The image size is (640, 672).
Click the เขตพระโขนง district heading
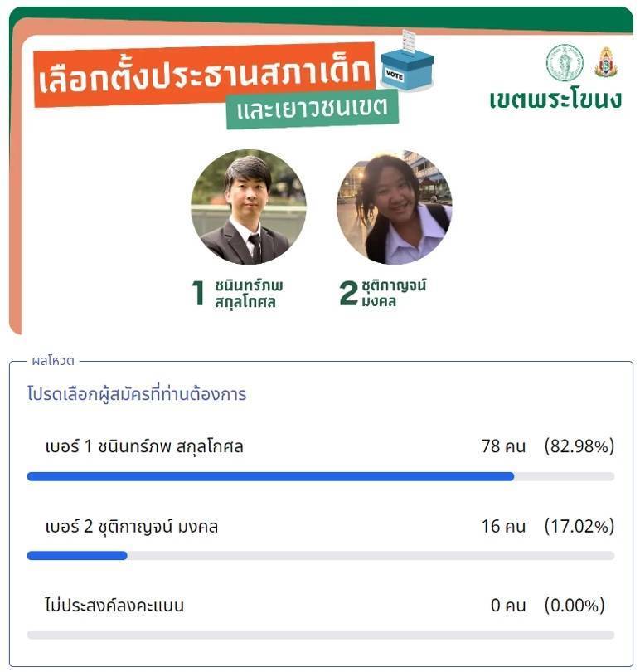click(555, 100)
